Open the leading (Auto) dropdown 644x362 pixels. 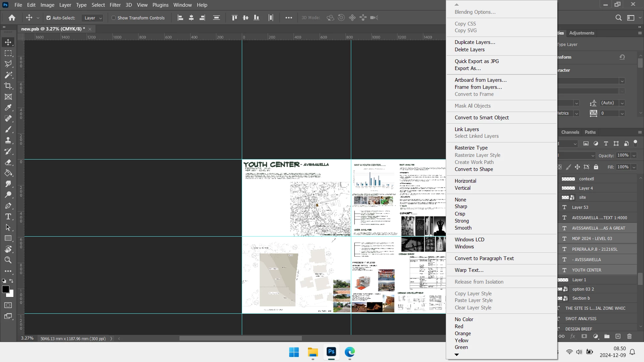[622, 103]
